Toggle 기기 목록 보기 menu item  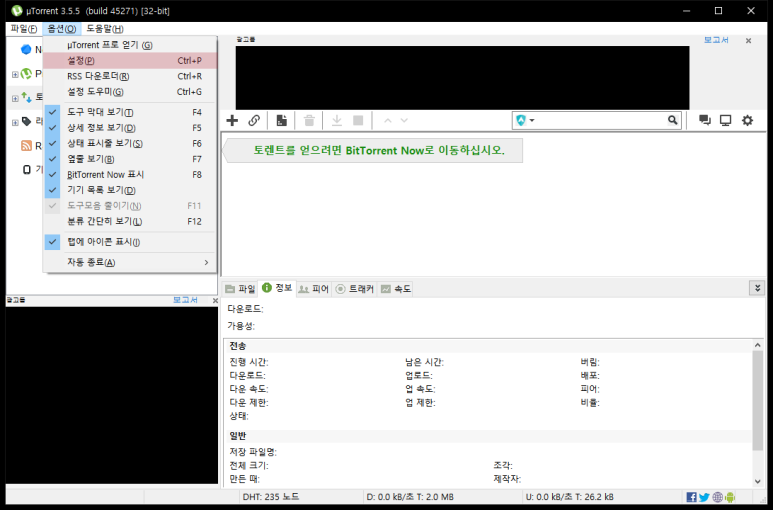130,190
